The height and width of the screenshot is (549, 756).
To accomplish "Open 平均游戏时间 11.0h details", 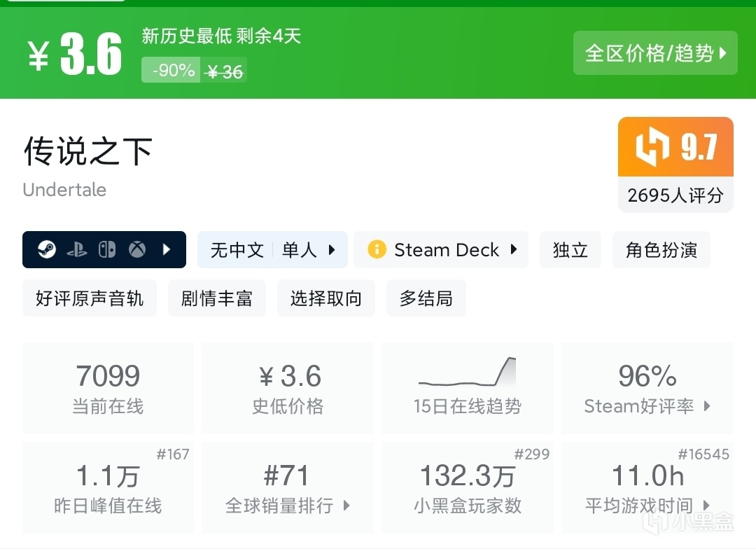I will click(647, 487).
